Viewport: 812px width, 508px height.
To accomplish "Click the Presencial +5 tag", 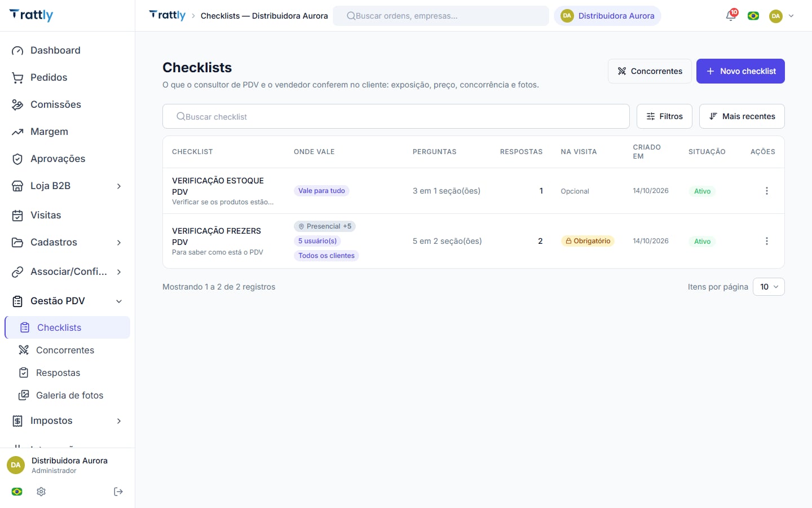I will pos(325,226).
